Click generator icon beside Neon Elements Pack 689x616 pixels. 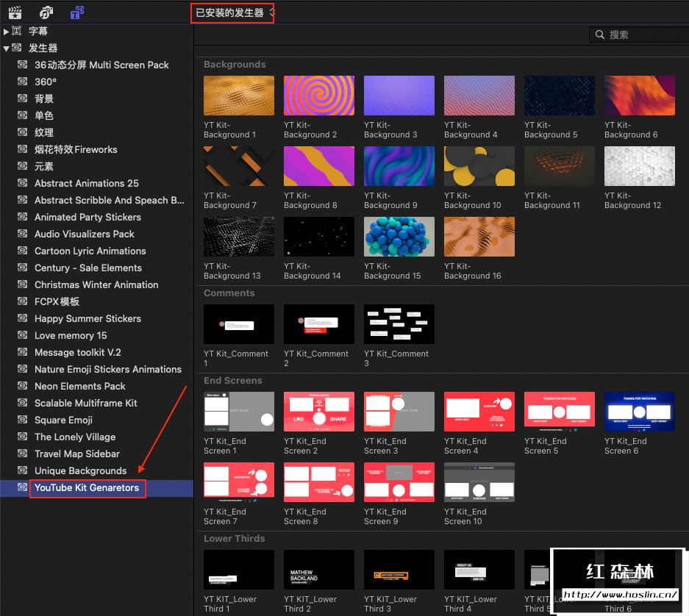point(22,386)
